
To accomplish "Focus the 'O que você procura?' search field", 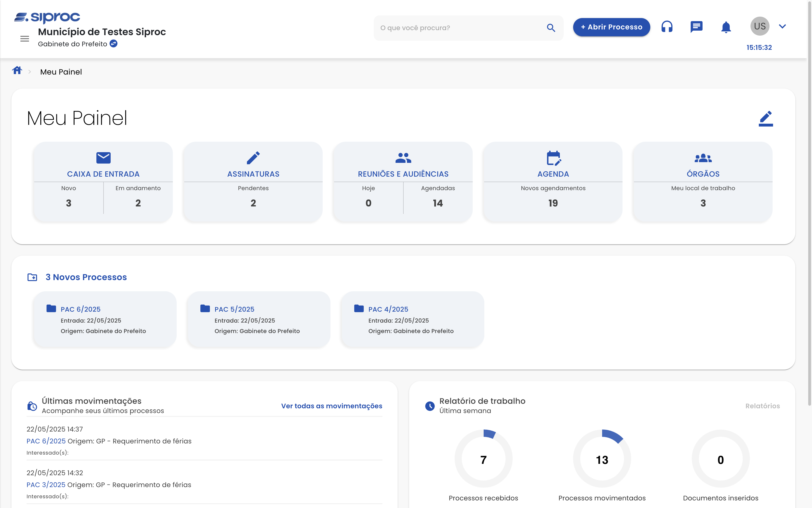I will pyautogui.click(x=468, y=28).
